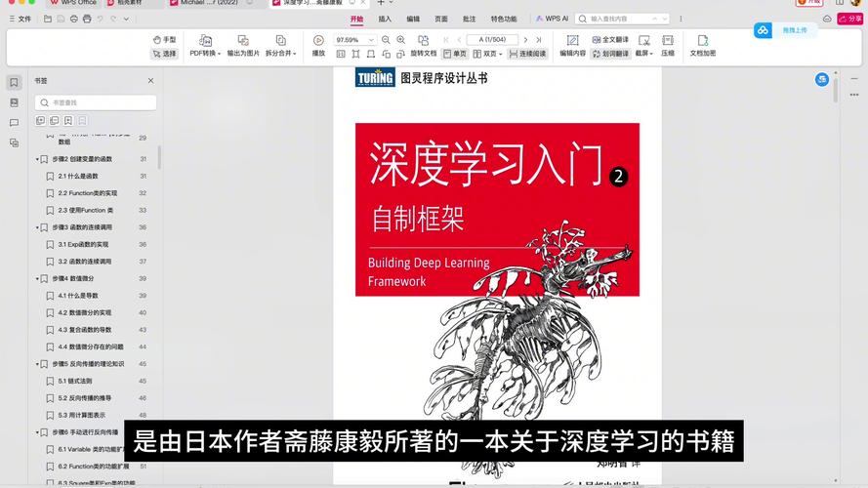868x488 pixels.
Task: Click the expand all bookmarks icon
Action: tap(40, 121)
